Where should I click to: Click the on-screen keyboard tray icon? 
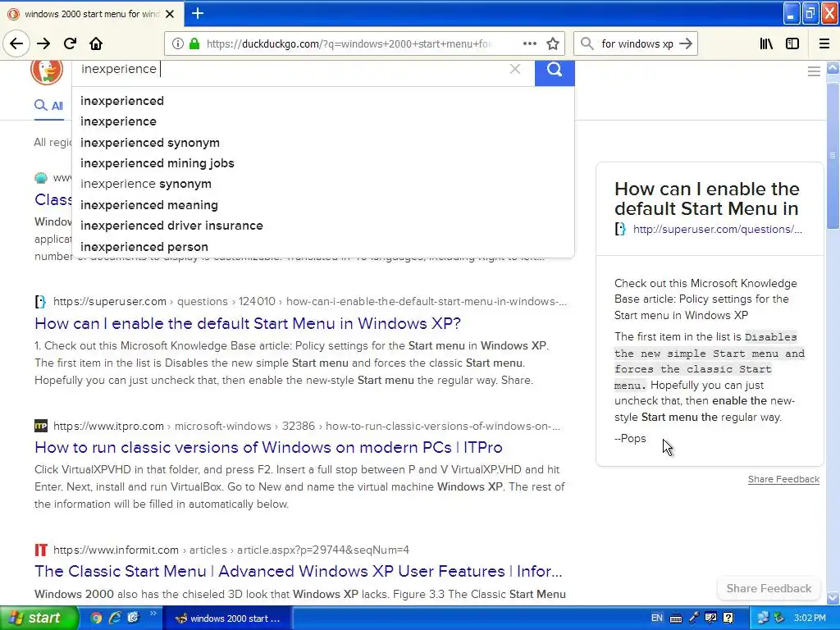(x=676, y=619)
